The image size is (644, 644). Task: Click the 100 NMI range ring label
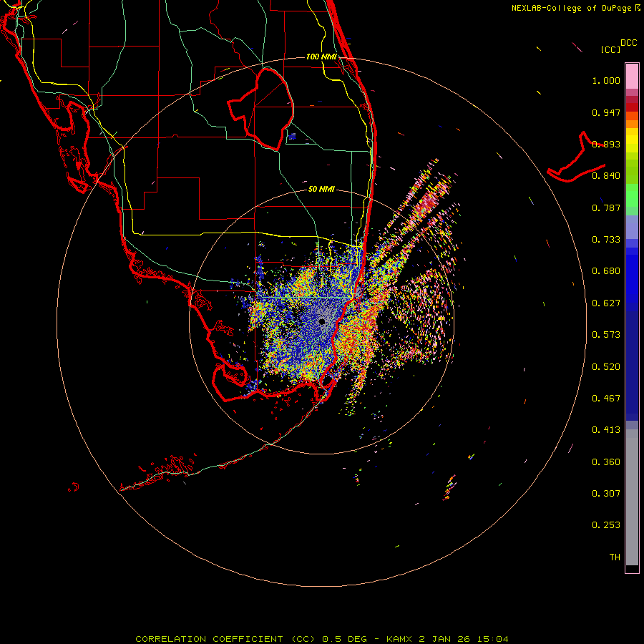[x=321, y=57]
